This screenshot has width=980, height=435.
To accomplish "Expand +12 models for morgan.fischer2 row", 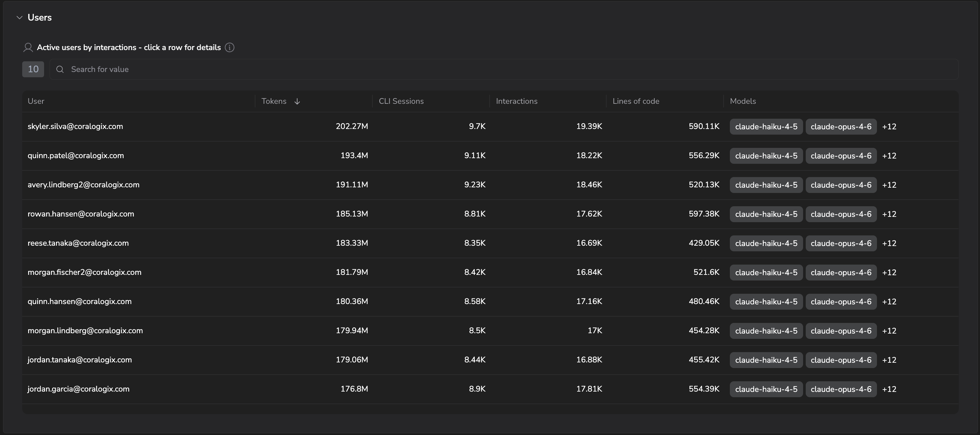I will tap(889, 273).
